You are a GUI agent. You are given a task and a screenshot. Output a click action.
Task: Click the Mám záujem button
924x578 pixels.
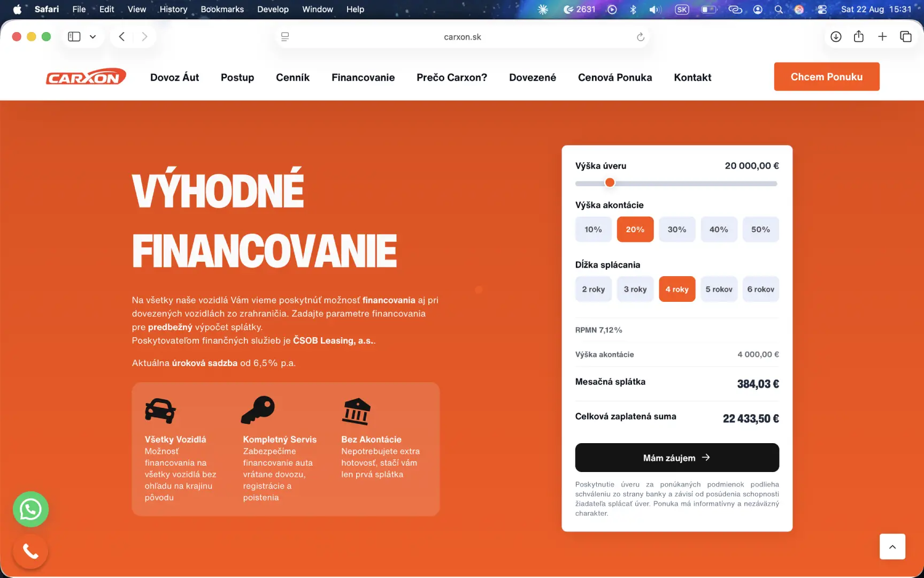coord(677,458)
